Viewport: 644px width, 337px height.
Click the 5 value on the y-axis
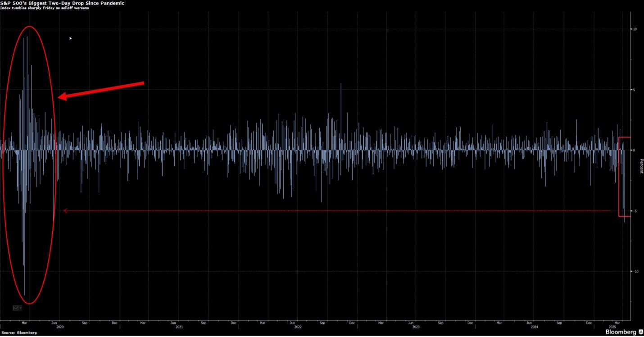pyautogui.click(x=634, y=90)
